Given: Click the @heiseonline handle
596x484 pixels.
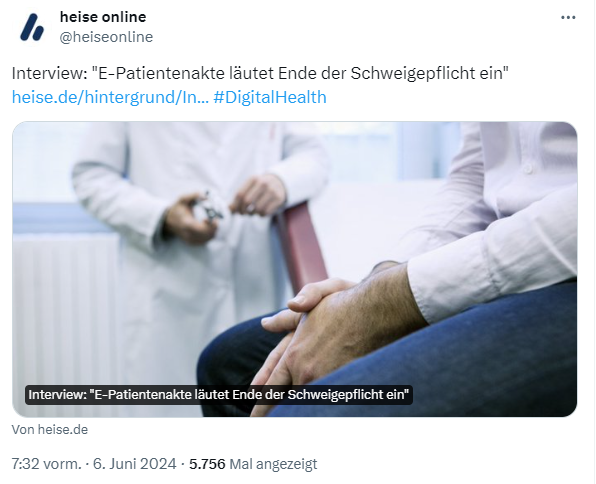Looking at the screenshot, I should tap(106, 37).
